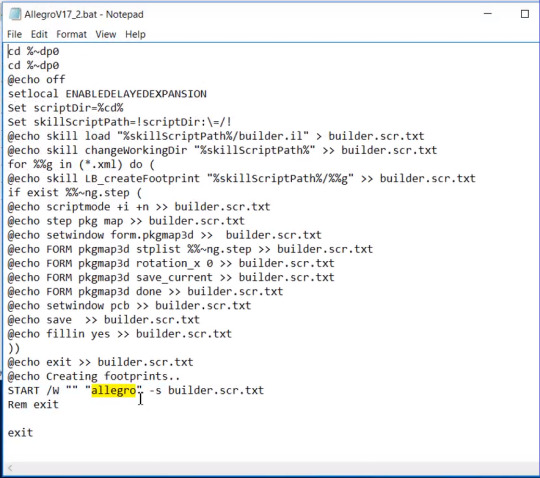This screenshot has width=540, height=478.
Task: Click the 'for %%g in (*.xml)' line
Action: (81, 164)
